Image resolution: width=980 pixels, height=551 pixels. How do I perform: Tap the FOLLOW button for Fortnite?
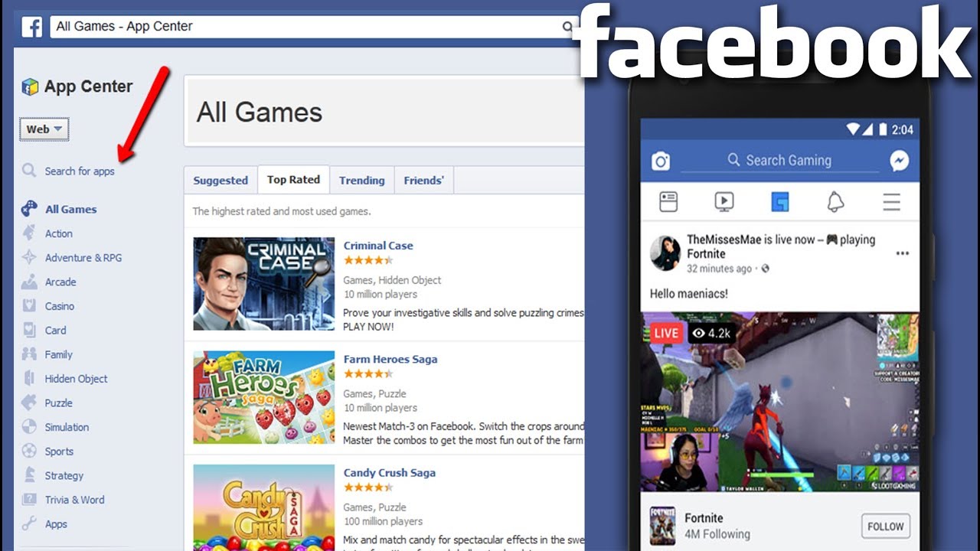tap(886, 527)
